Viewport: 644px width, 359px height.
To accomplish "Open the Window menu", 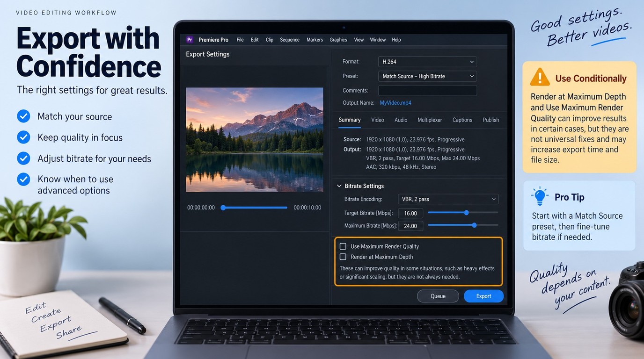I will pyautogui.click(x=378, y=40).
